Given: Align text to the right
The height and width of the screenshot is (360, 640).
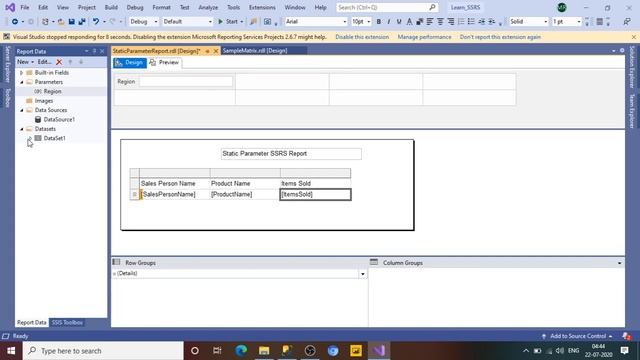Looking at the screenshot, I should 451,22.
